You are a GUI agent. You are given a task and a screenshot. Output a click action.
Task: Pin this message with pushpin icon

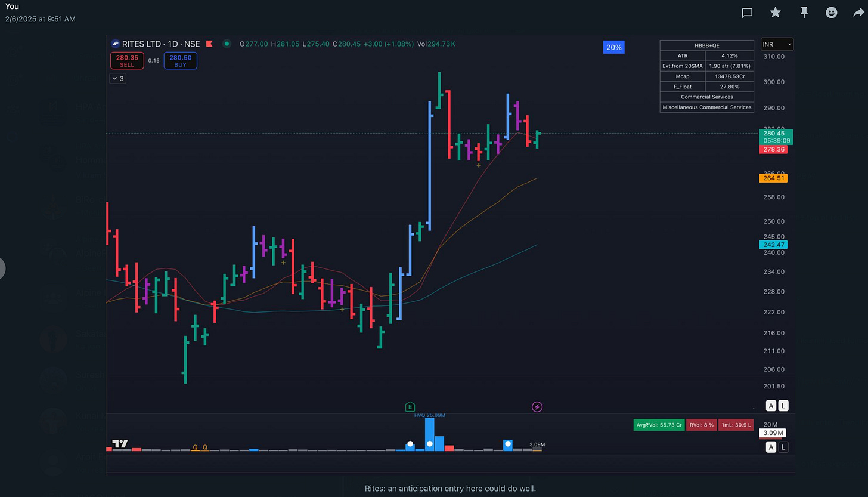click(x=804, y=12)
